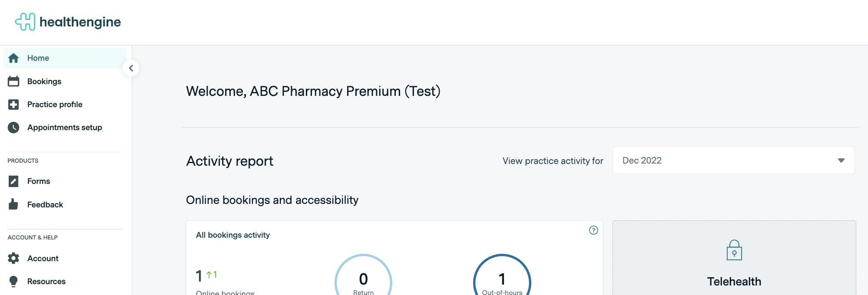Click the Home house icon
The width and height of the screenshot is (868, 295).
pyautogui.click(x=13, y=58)
